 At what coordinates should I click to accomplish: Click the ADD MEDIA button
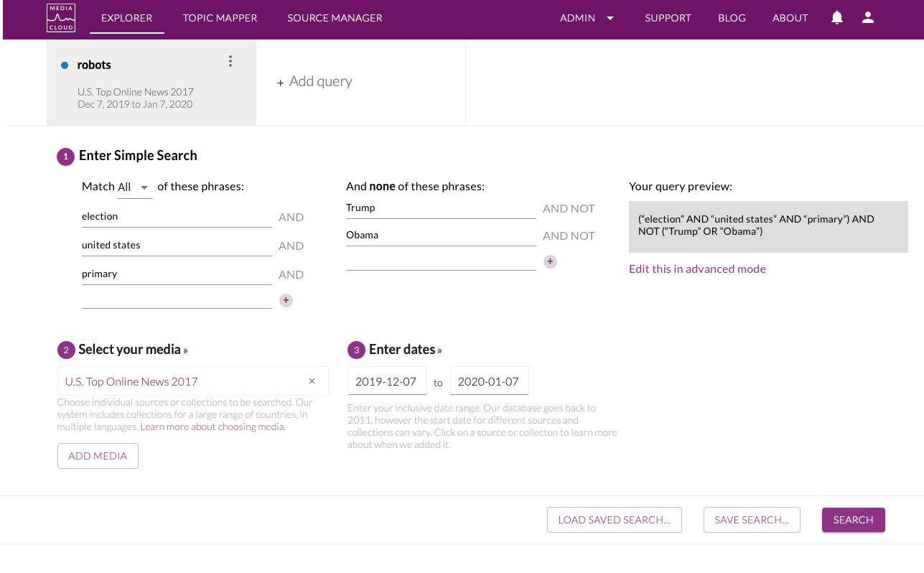click(98, 456)
